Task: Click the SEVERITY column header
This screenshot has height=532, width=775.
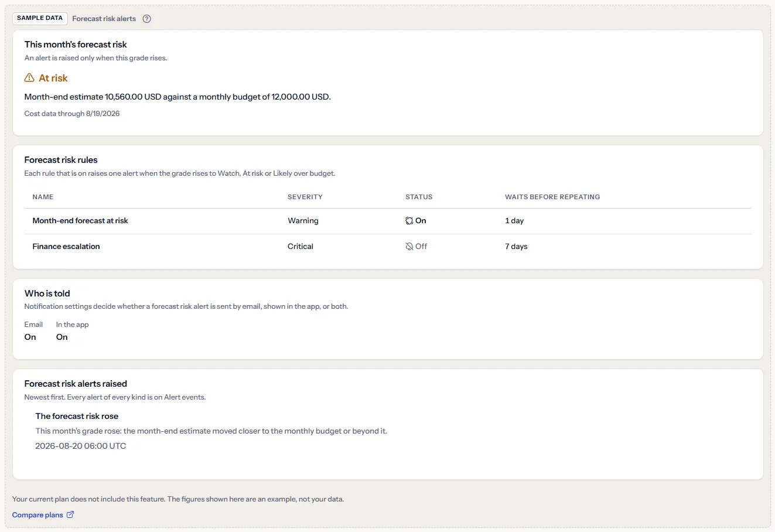Action: click(x=305, y=197)
